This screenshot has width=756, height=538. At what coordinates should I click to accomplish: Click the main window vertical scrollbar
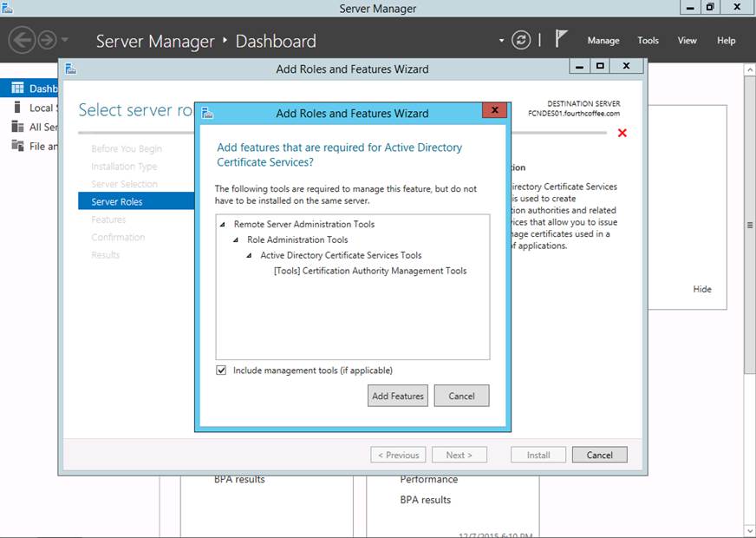click(x=749, y=226)
